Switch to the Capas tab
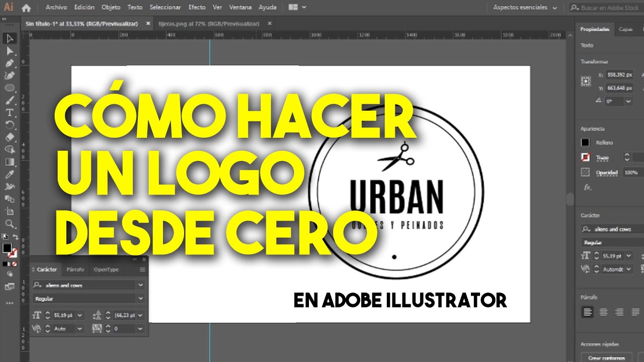This screenshot has width=644, height=362. 626,29
